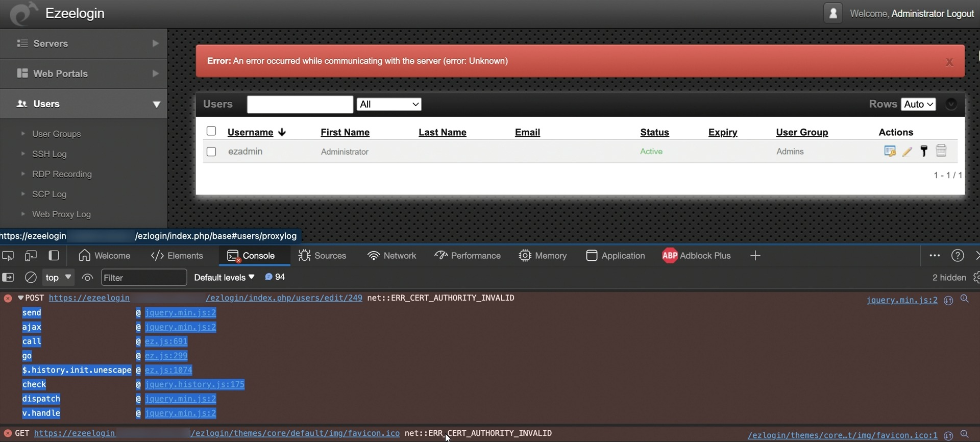Open the Default levels dropdown

pos(224,277)
